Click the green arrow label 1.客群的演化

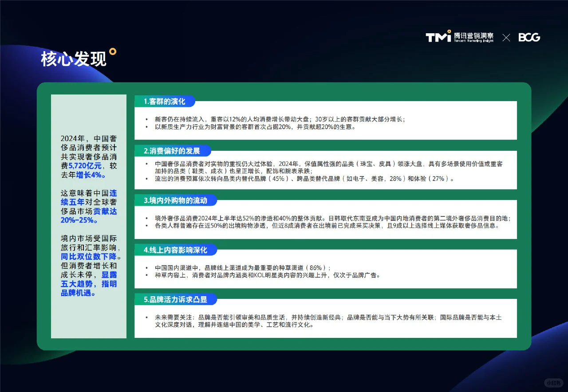(165, 101)
